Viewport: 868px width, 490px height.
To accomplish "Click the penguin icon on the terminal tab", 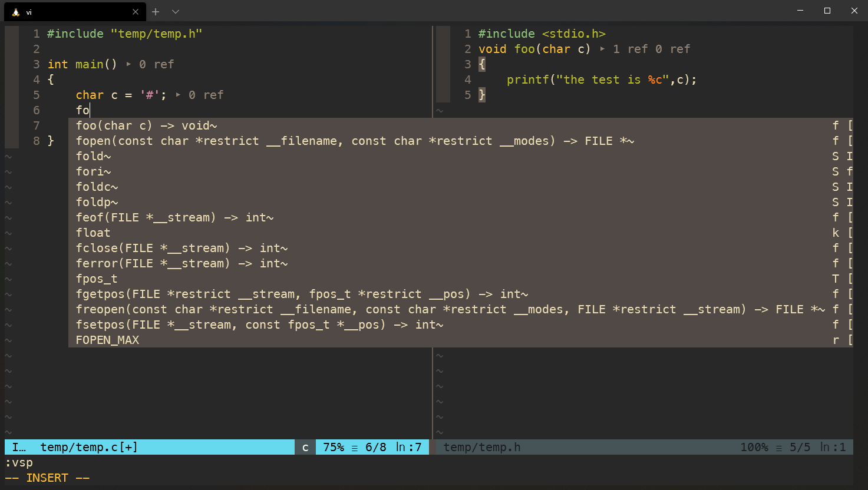I will click(x=16, y=12).
